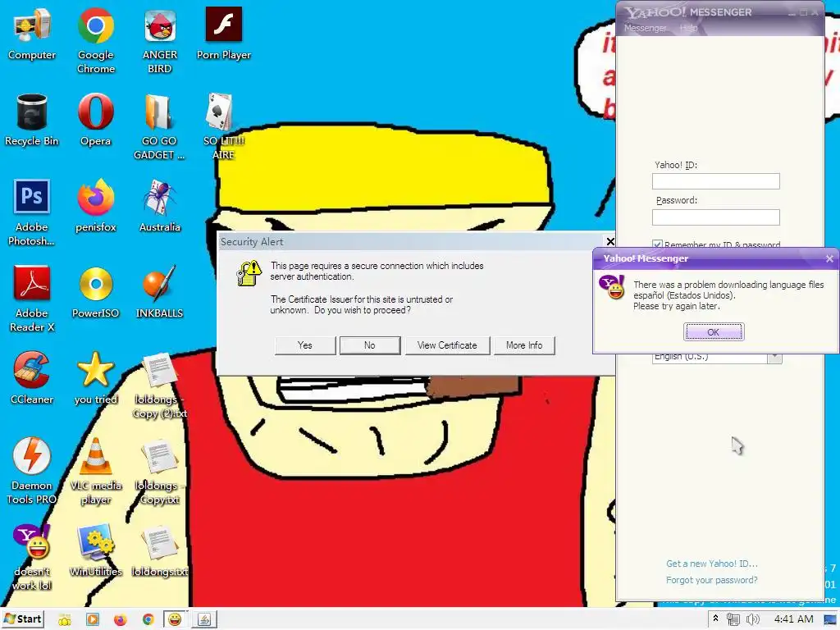
Task: Open the PowerISO desktop icon
Action: tap(95, 292)
